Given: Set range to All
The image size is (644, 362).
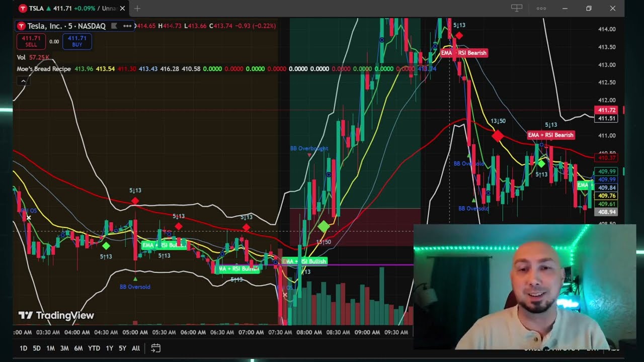Looking at the screenshot, I should coord(136,348).
